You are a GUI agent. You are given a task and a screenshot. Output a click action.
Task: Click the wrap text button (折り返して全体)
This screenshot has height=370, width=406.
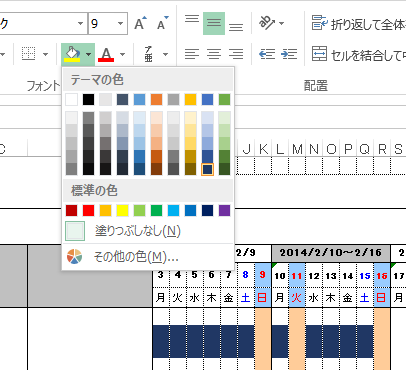[x=358, y=23]
